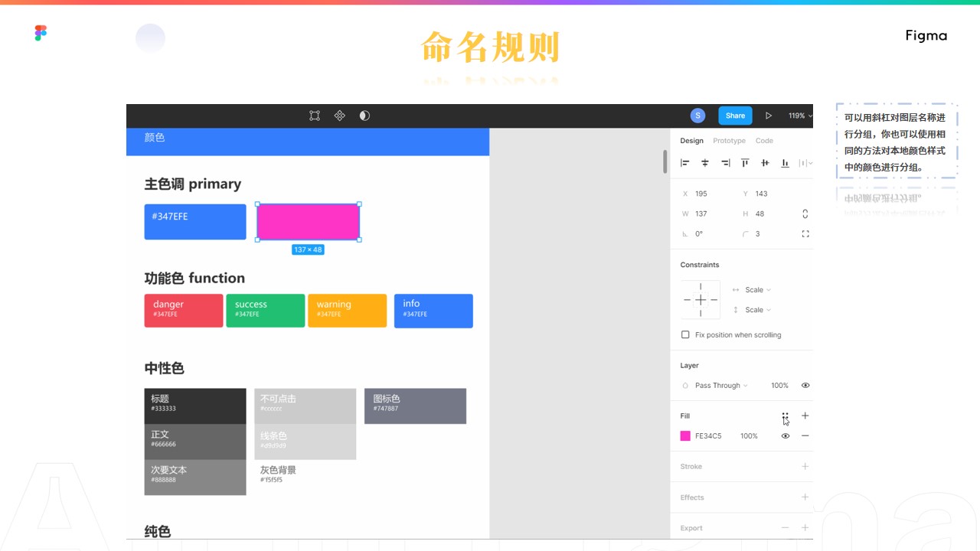Switch to the Prototype tab
The width and height of the screenshot is (980, 551).
729,141
